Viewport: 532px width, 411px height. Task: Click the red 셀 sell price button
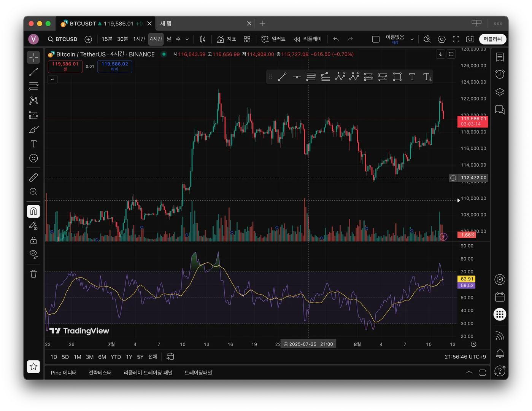pos(65,67)
